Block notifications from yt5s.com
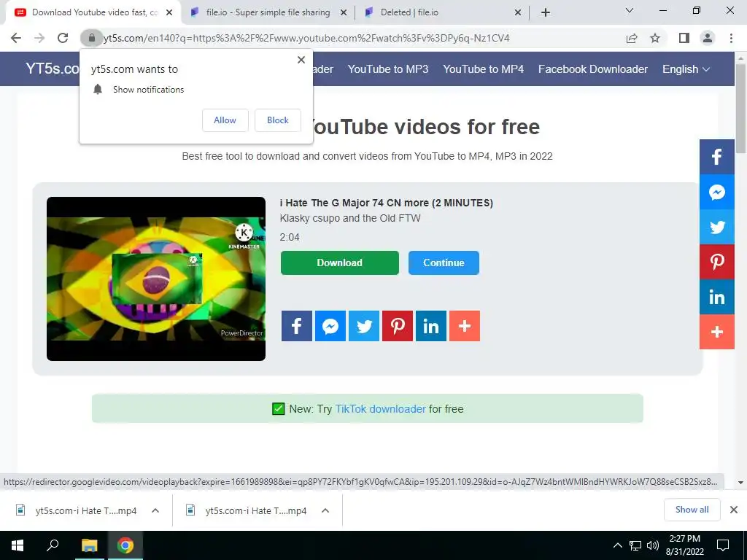 (x=278, y=120)
